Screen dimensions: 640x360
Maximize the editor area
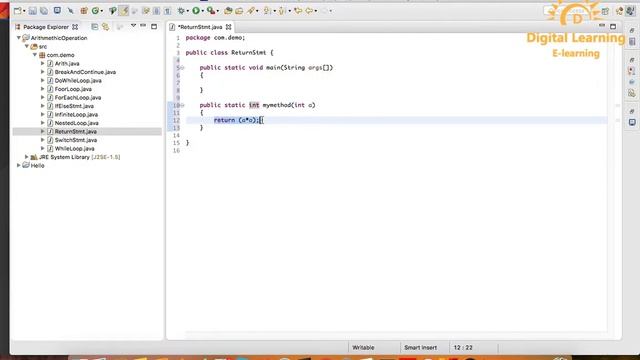pos(613,27)
